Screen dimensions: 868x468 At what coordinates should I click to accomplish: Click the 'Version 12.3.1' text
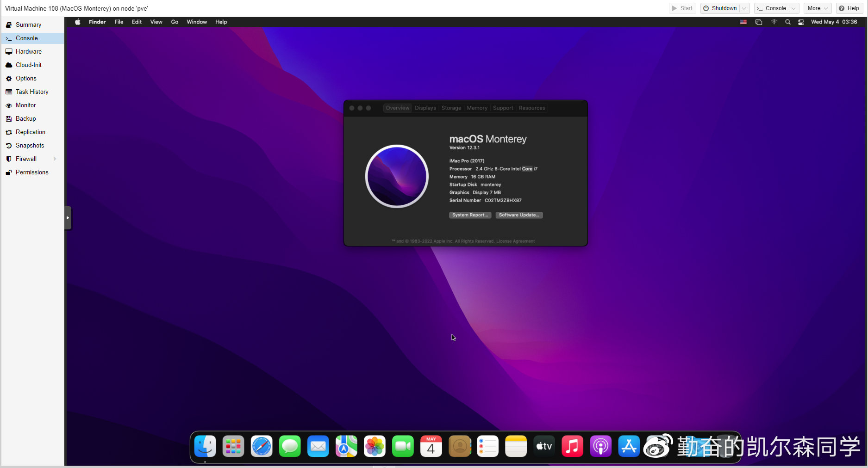tap(464, 148)
